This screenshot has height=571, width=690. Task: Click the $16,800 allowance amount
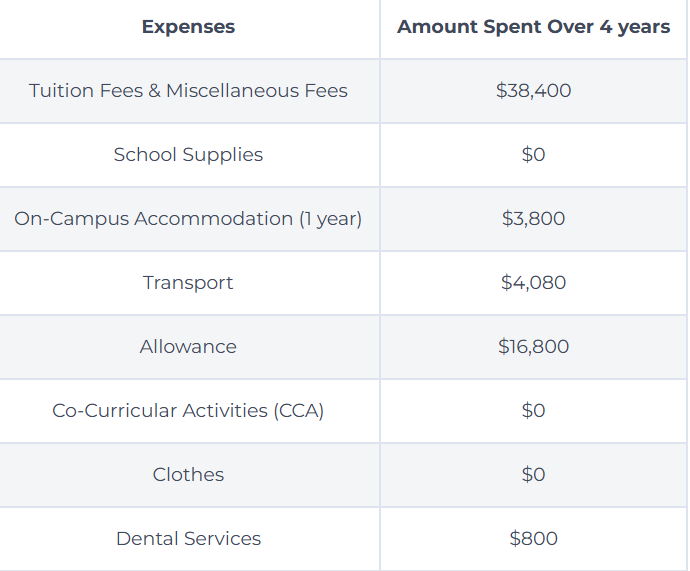pos(533,347)
